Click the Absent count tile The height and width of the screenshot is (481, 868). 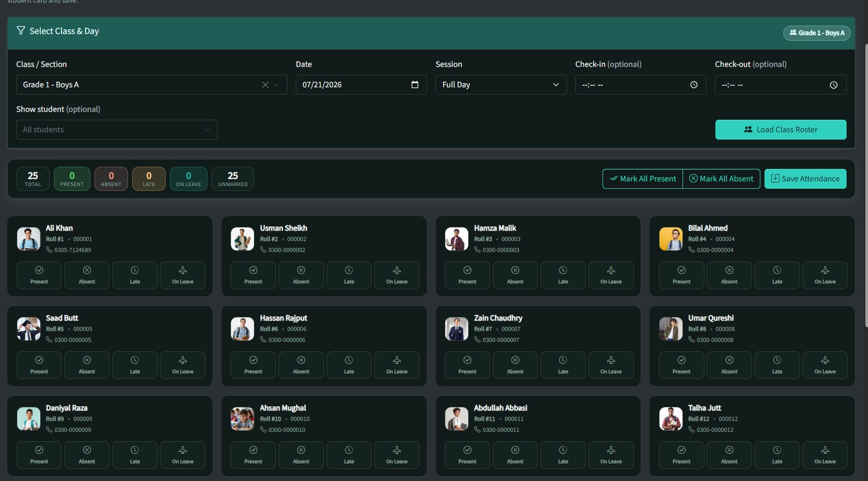tap(111, 179)
